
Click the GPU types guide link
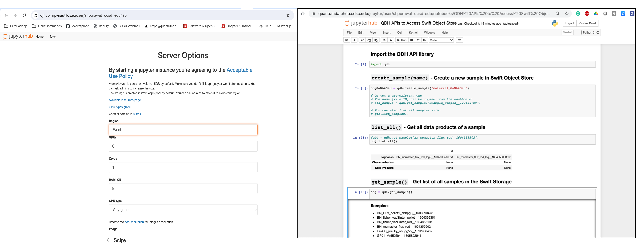[x=120, y=107]
